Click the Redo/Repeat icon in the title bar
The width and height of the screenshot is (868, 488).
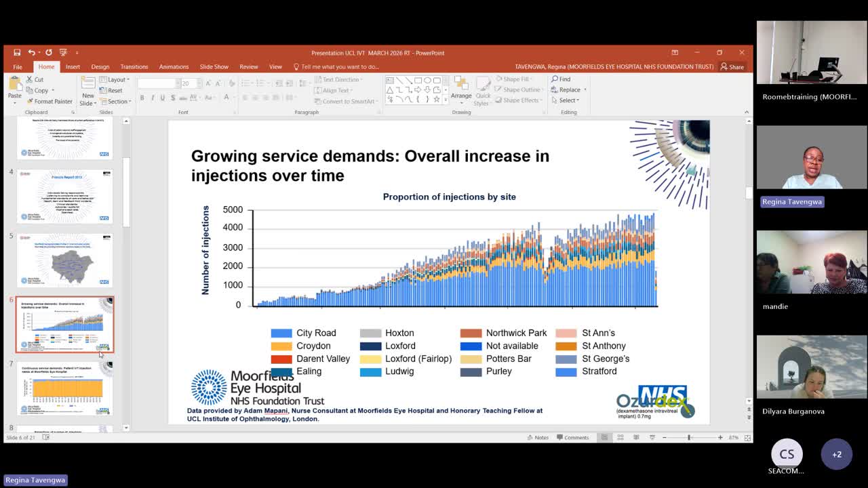50,53
